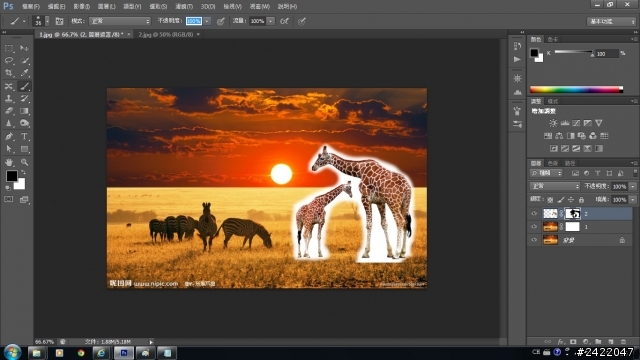The width and height of the screenshot is (640, 360).
Task: Select the Rectangle shape tool
Action: [24, 149]
